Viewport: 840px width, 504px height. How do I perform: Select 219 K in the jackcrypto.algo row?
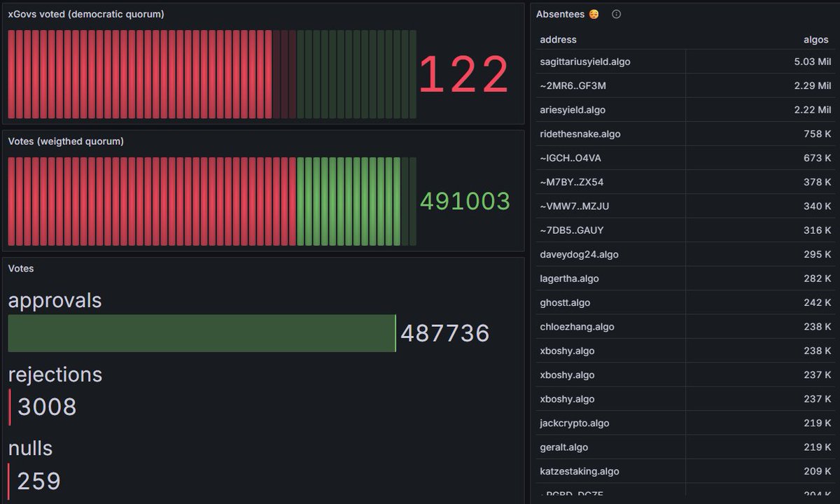pyautogui.click(x=761, y=423)
